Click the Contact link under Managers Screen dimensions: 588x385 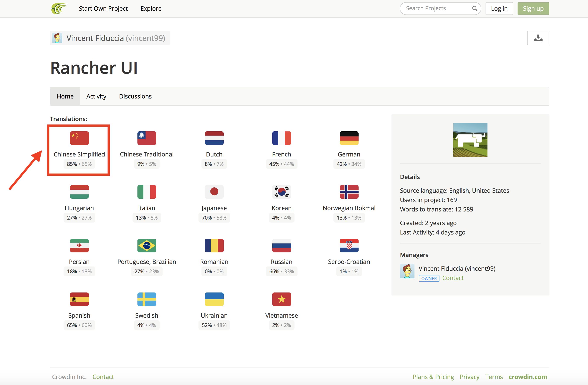(453, 278)
